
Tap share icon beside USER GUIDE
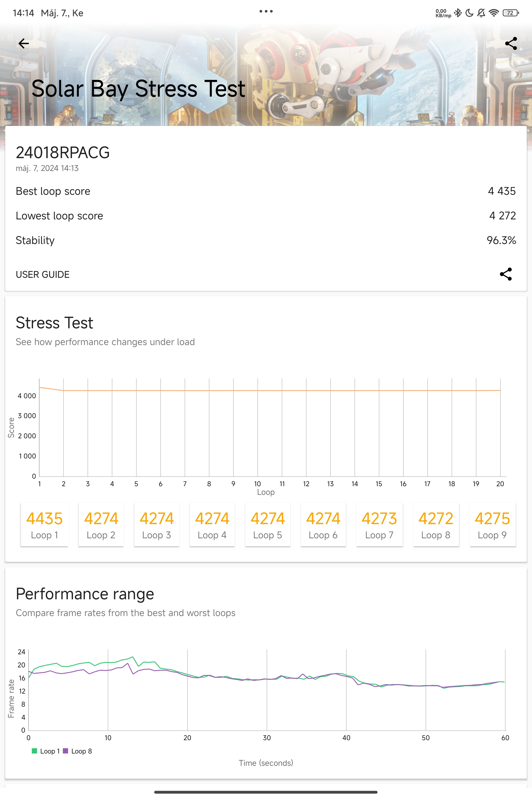click(x=506, y=274)
